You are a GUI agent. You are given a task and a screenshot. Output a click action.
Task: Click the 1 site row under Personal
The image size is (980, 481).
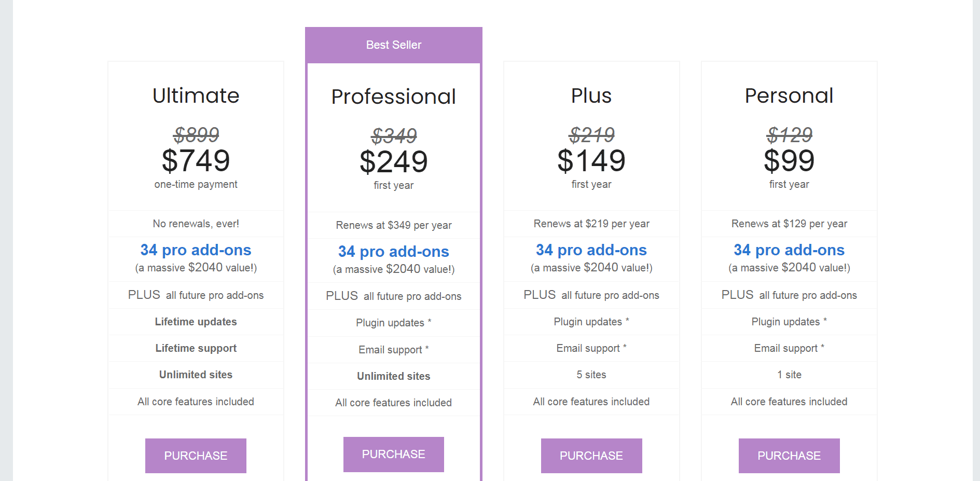click(789, 375)
